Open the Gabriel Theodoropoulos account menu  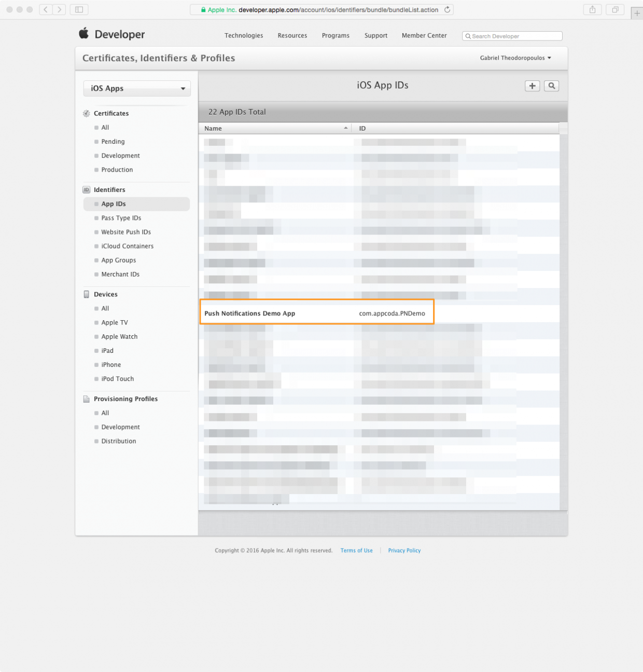(x=515, y=58)
